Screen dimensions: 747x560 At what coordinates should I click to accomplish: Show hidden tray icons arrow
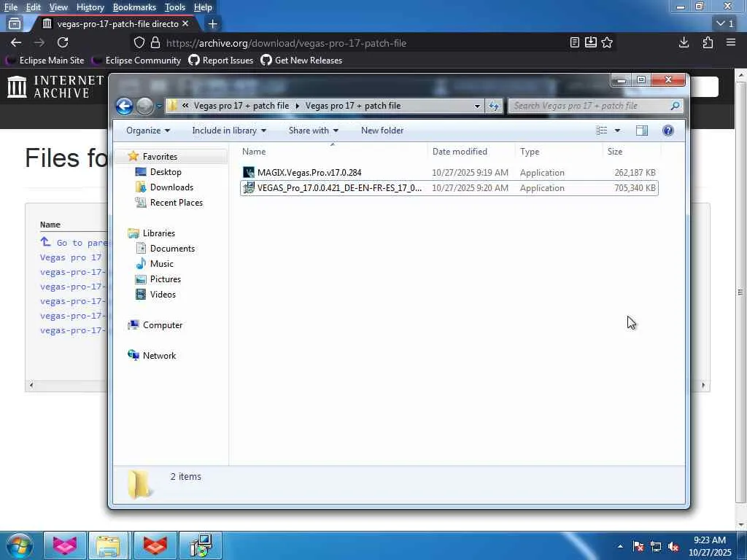(620, 546)
